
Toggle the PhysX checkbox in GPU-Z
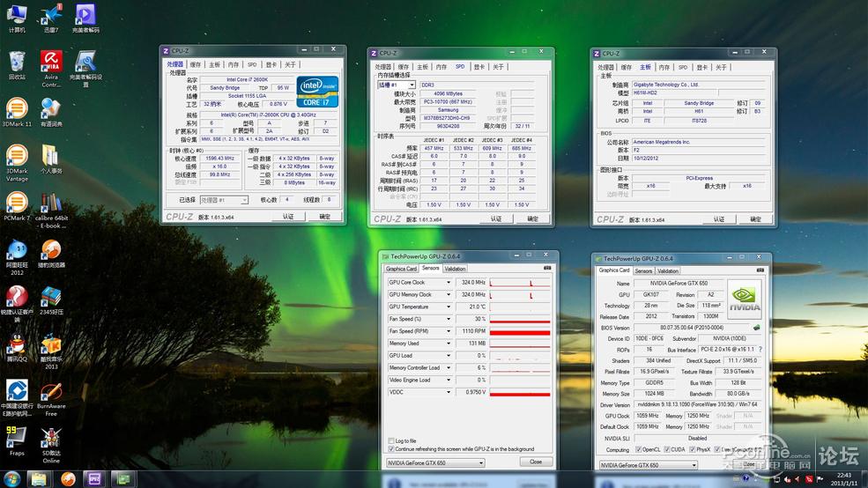coord(693,449)
